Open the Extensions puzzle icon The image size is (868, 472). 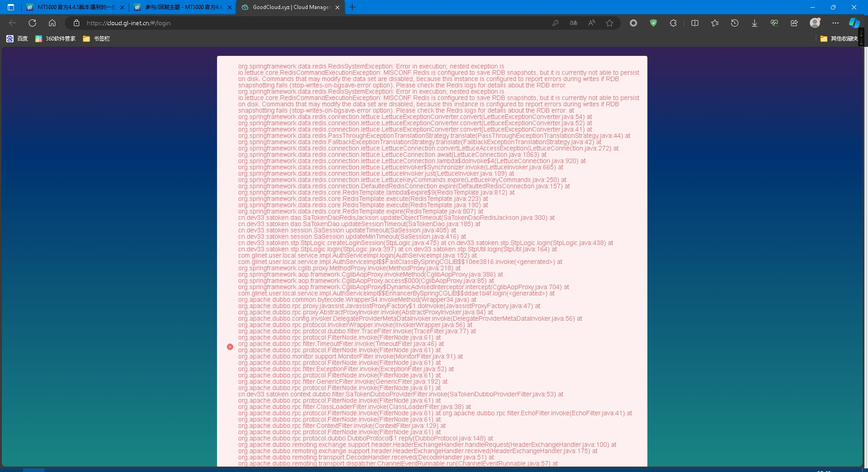click(673, 23)
